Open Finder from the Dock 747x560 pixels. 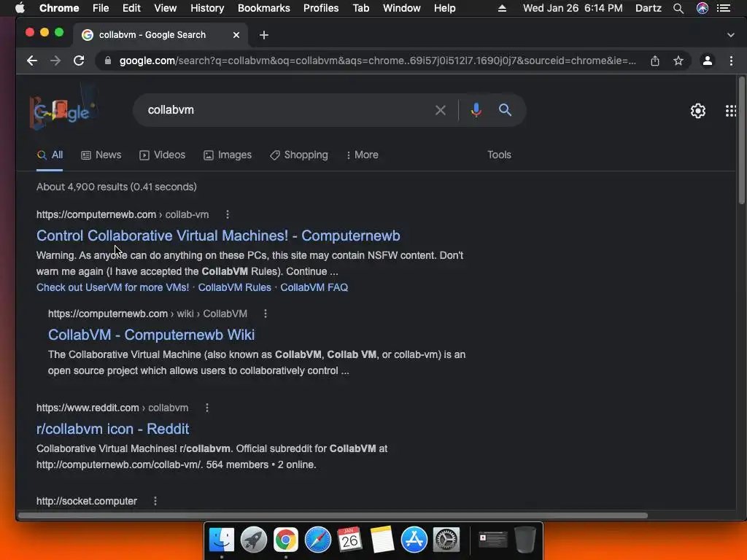pyautogui.click(x=222, y=540)
